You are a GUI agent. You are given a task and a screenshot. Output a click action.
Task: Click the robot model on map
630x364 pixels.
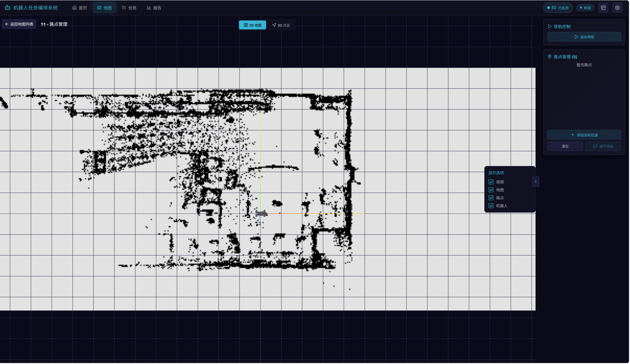262,214
